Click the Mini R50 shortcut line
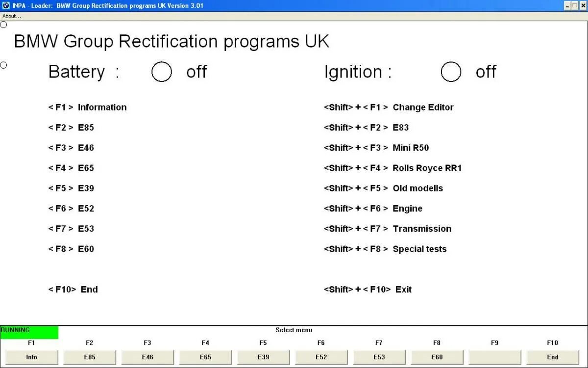 click(376, 148)
